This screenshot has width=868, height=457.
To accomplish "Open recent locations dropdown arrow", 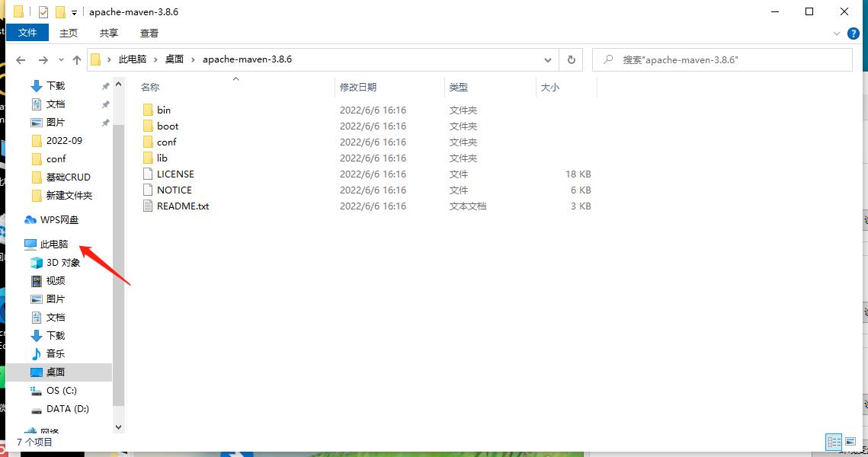I will (61, 59).
